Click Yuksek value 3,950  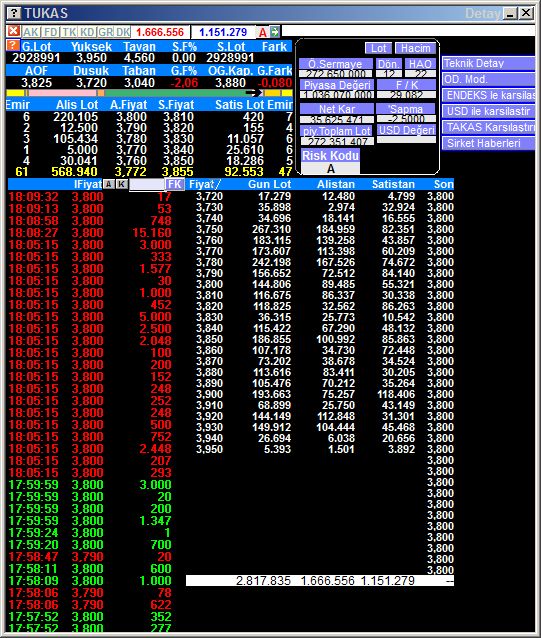click(91, 58)
